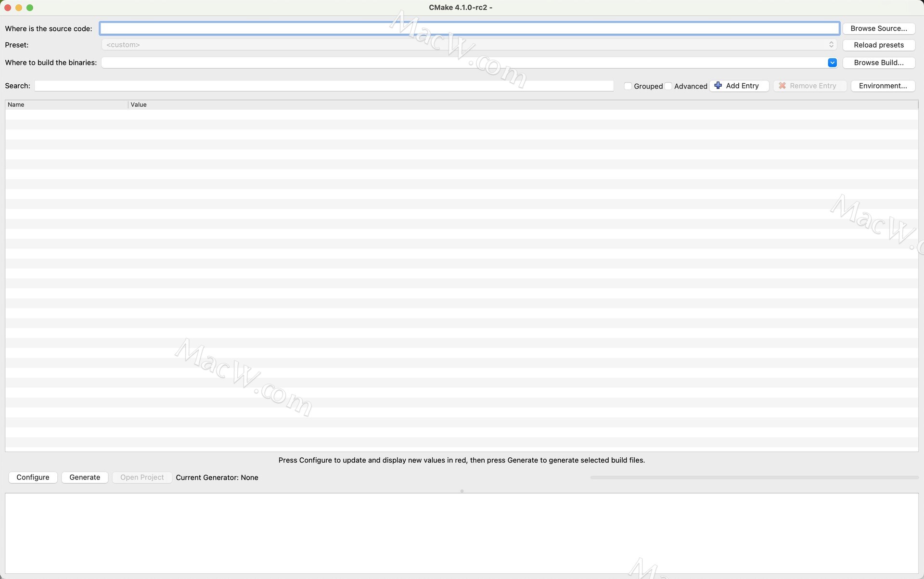Click the 'Press Configure to update' hint text
The image size is (924, 579).
pos(462,460)
